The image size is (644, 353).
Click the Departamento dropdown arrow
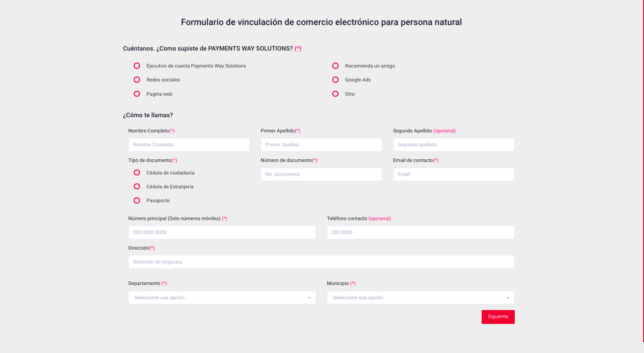(x=309, y=298)
